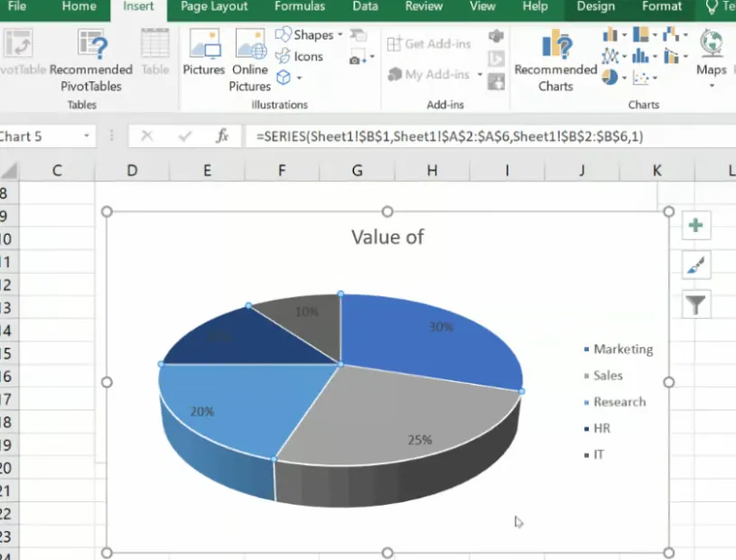Image resolution: width=736 pixels, height=560 pixels.
Task: Click Recommended PivotTables
Action: [91, 60]
